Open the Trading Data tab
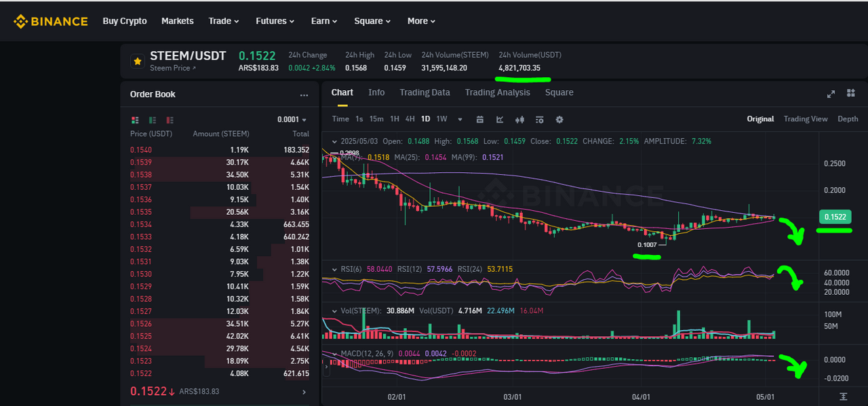868x406 pixels. (x=425, y=93)
